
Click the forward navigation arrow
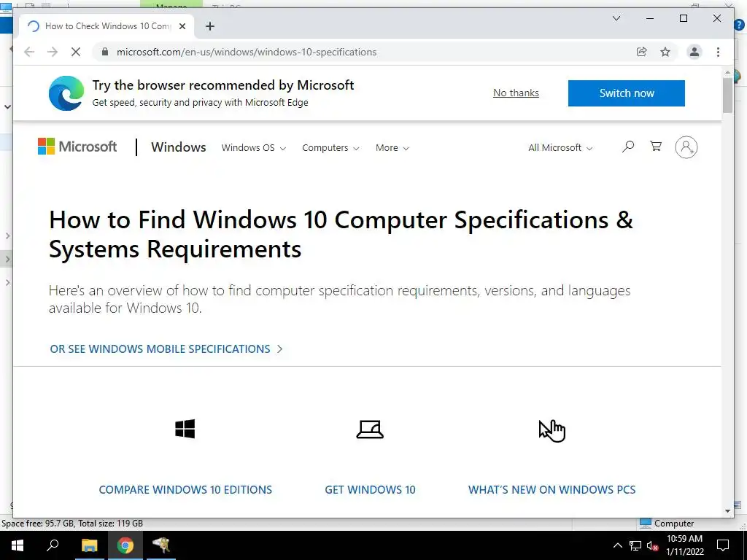53,52
